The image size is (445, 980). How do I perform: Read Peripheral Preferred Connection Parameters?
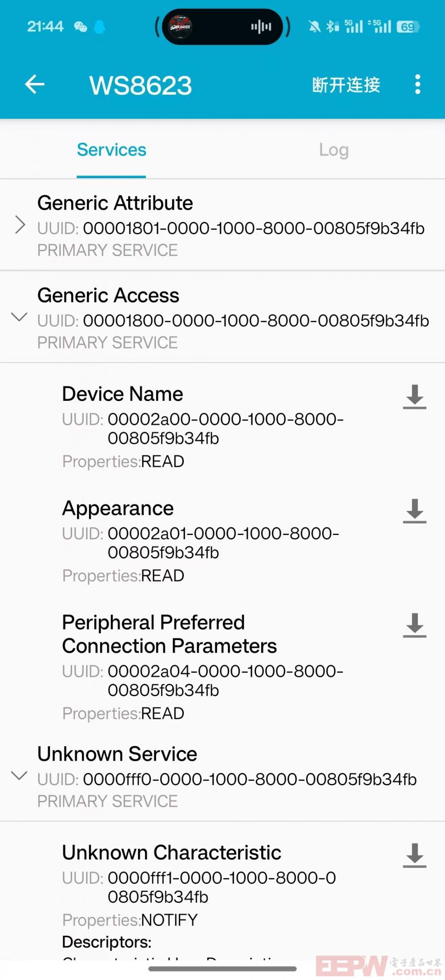[x=414, y=625]
